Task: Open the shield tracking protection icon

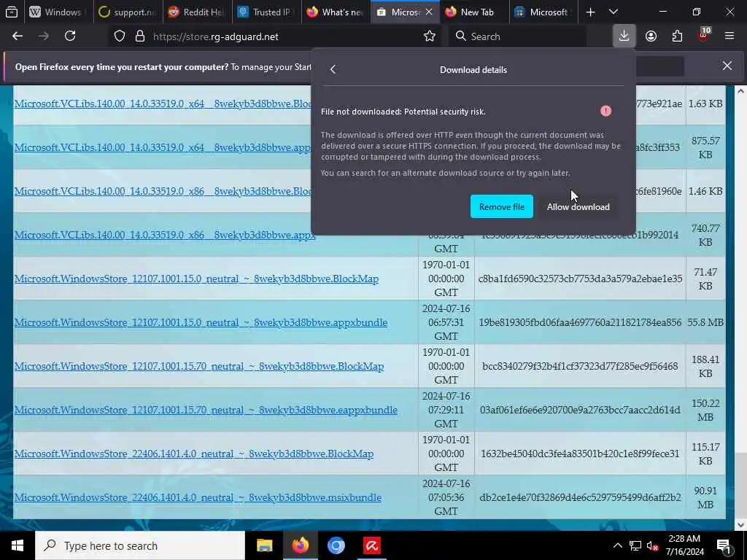Action: [x=120, y=36]
